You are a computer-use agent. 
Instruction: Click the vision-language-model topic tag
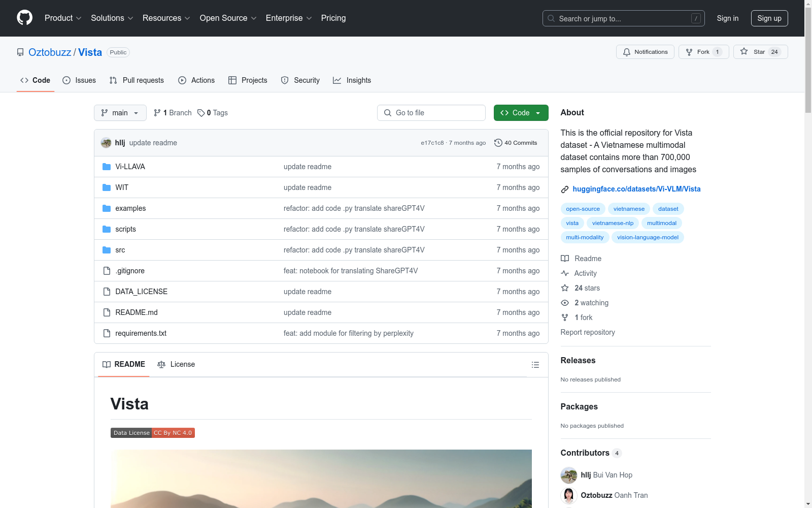point(648,237)
